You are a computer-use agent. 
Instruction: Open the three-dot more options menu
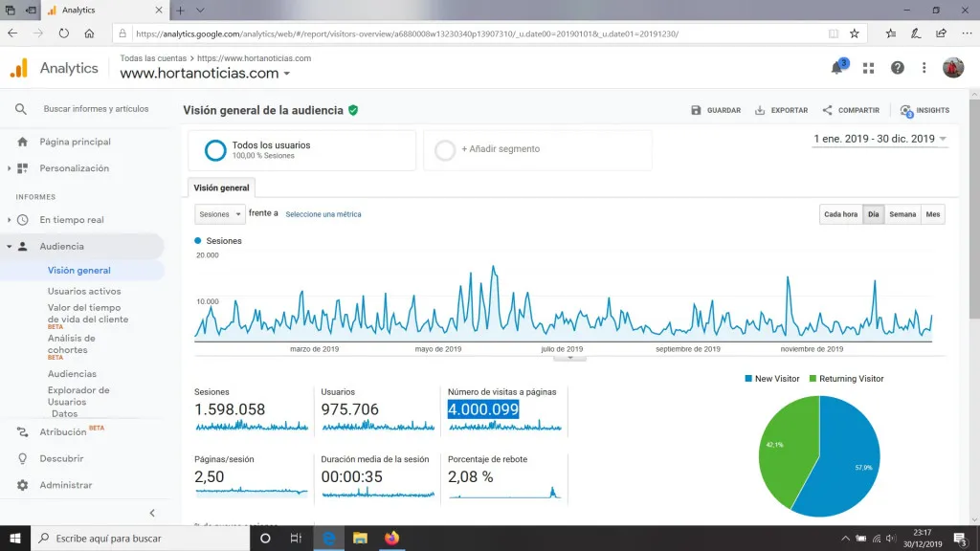click(924, 68)
